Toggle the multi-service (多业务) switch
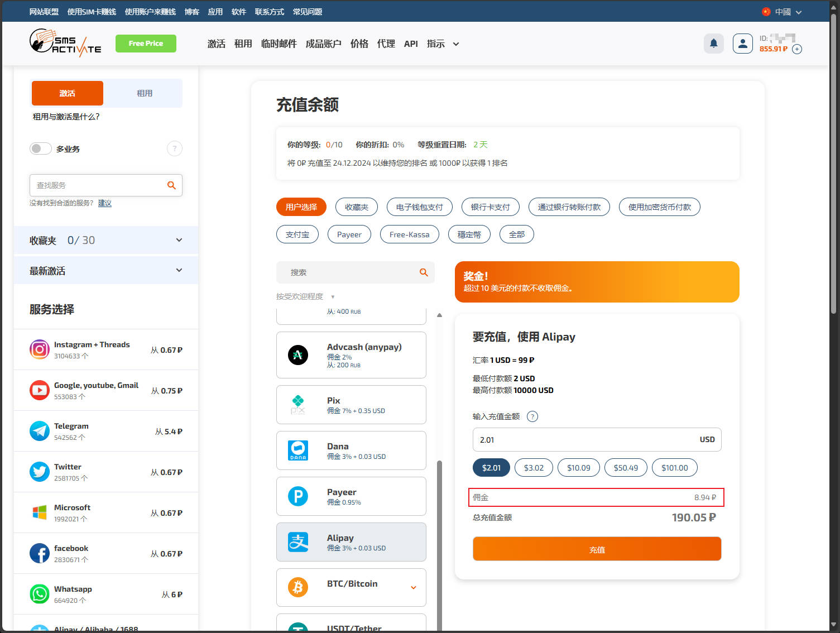The width and height of the screenshot is (840, 633). click(x=40, y=148)
